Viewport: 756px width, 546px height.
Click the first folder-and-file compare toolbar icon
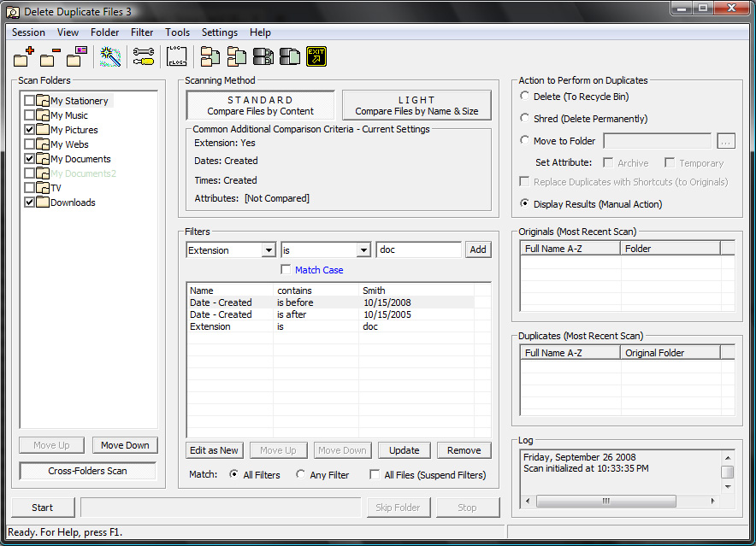[210, 57]
